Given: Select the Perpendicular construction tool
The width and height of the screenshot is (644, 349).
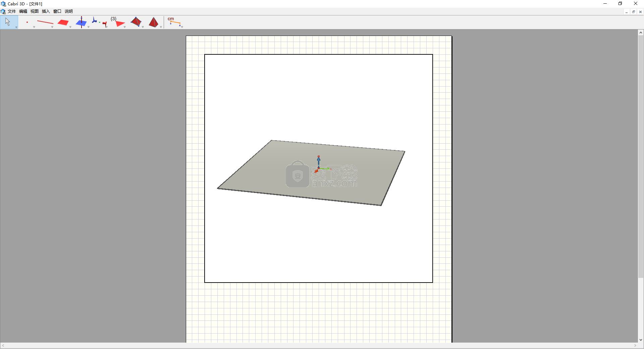Looking at the screenshot, I should point(81,22).
